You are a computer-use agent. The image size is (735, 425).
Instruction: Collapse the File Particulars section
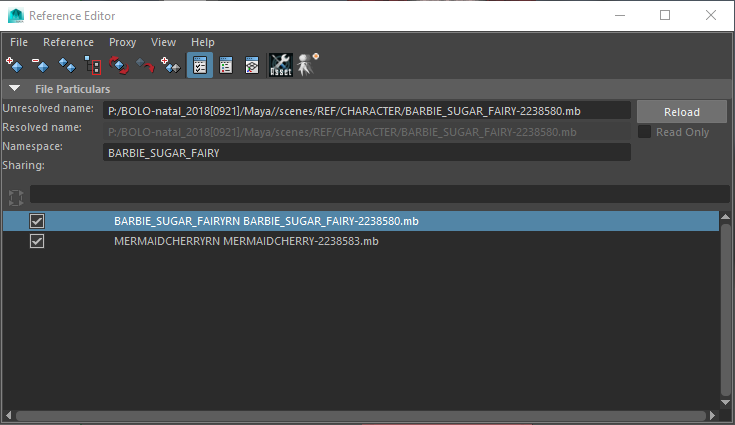pyautogui.click(x=14, y=89)
